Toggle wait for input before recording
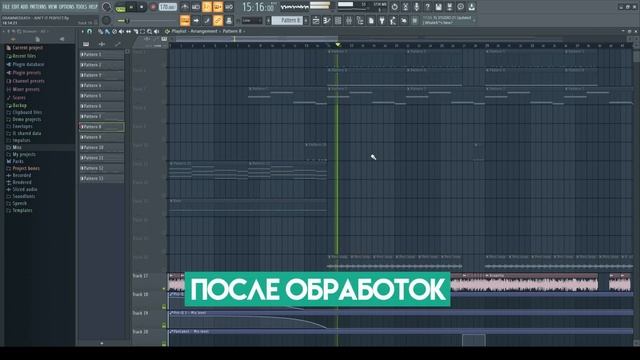640x360 pixels. click(196, 7)
